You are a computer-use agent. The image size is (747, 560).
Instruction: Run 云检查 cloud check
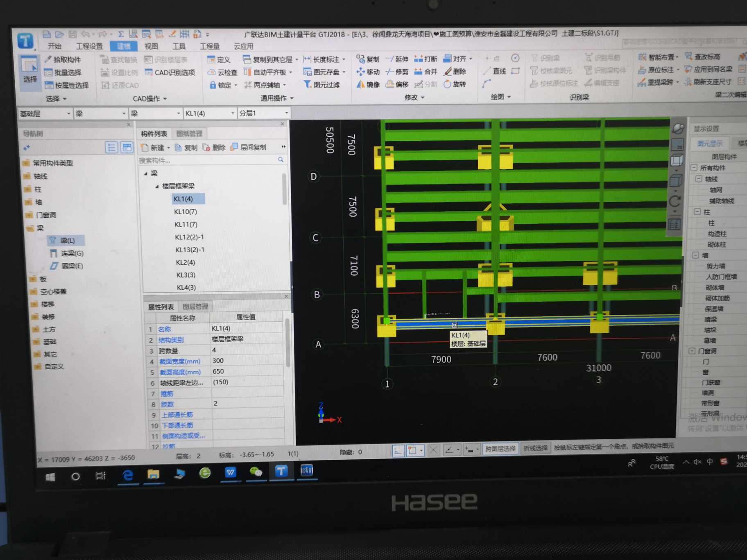(x=222, y=72)
